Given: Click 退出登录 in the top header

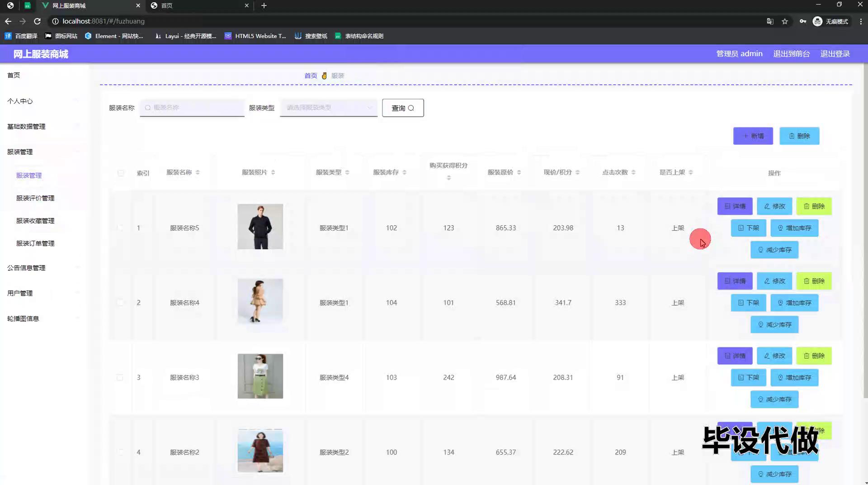Looking at the screenshot, I should 835,54.
